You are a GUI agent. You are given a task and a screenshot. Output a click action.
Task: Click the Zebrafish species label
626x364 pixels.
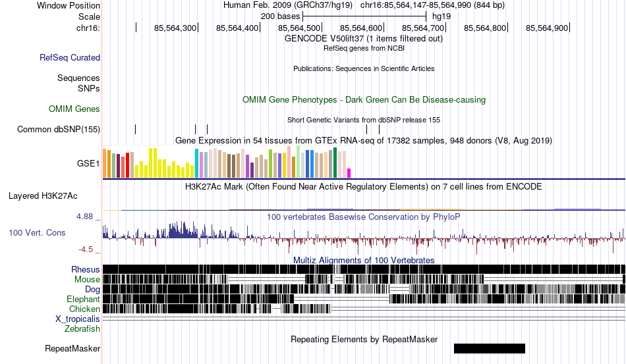point(82,329)
